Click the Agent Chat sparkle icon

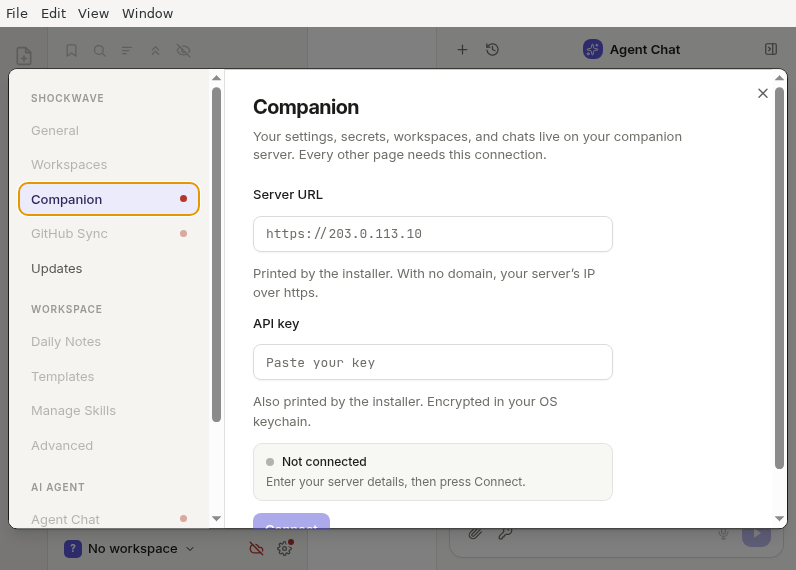pos(592,49)
